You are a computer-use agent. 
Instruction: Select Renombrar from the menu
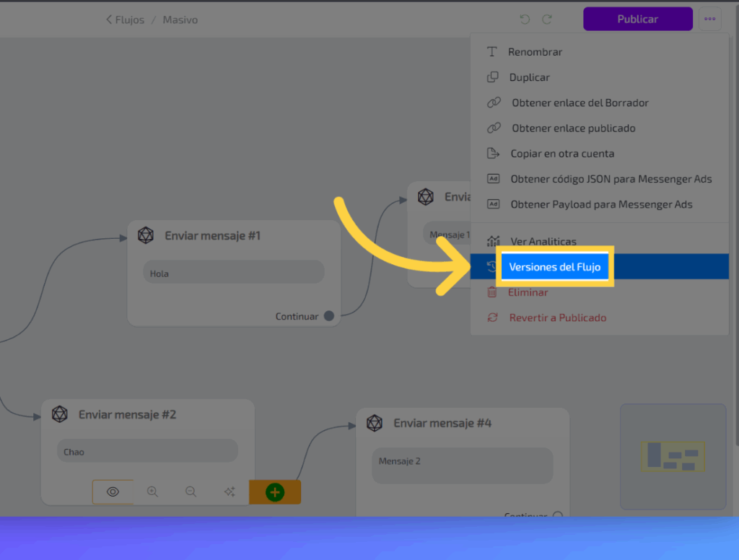pyautogui.click(x=535, y=52)
